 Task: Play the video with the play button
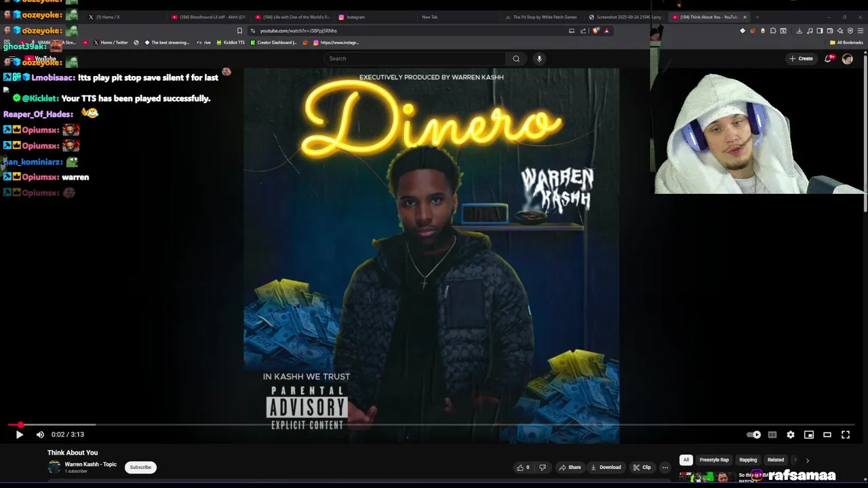pyautogui.click(x=19, y=434)
